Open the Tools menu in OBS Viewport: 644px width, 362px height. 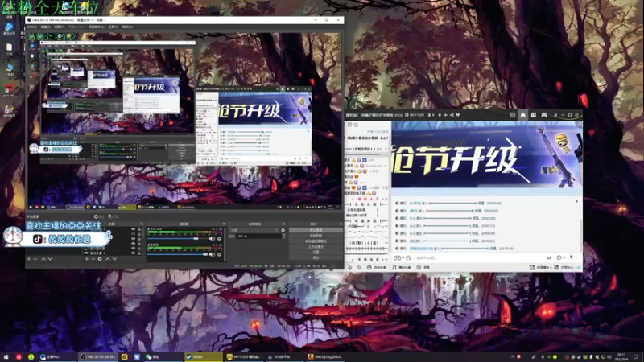pos(114,27)
